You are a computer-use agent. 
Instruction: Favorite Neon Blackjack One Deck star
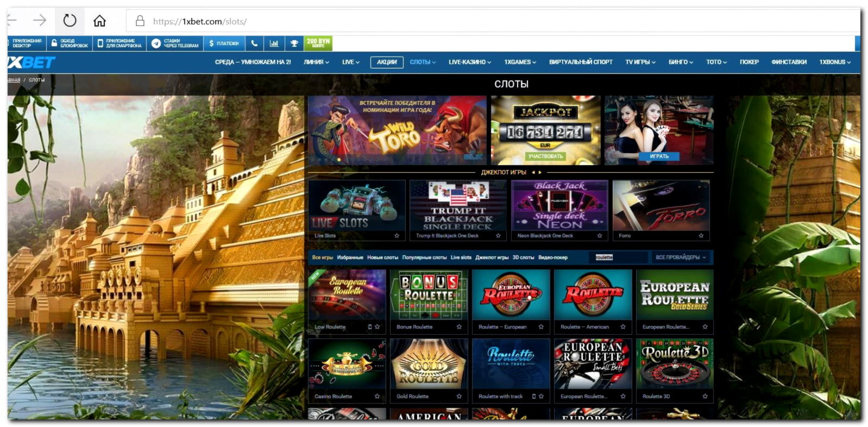coord(600,236)
